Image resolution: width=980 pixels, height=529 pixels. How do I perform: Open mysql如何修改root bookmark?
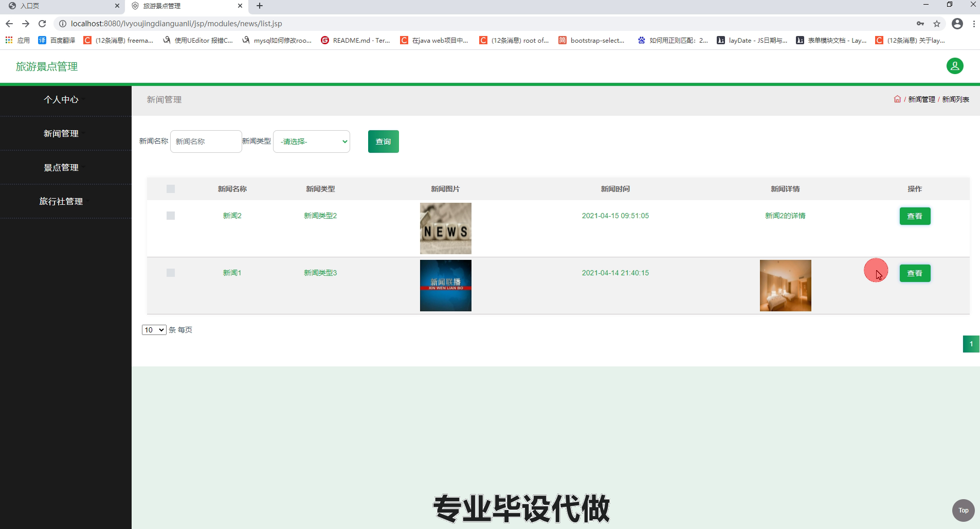tap(277, 40)
